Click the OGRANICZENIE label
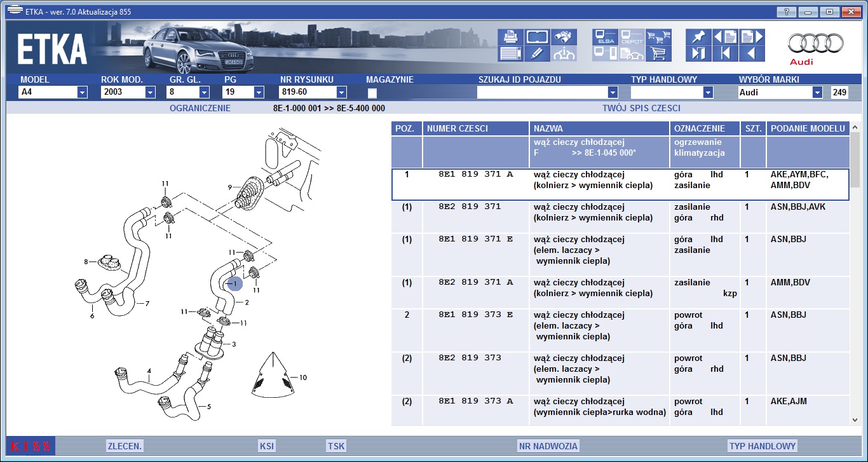 click(x=200, y=108)
